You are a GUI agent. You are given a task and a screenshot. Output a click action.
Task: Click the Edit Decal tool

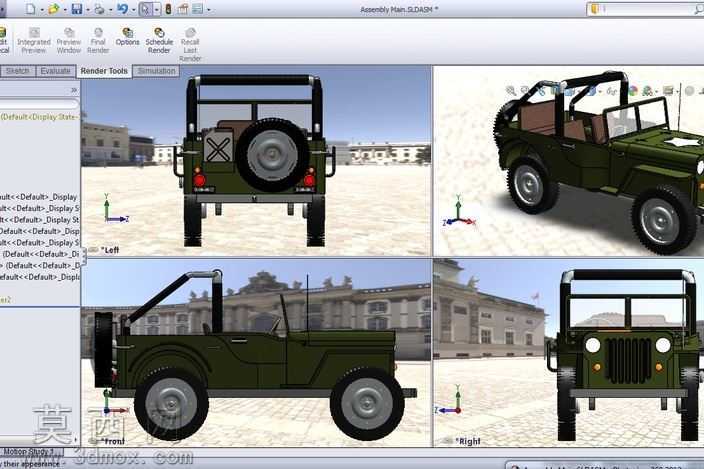4,40
